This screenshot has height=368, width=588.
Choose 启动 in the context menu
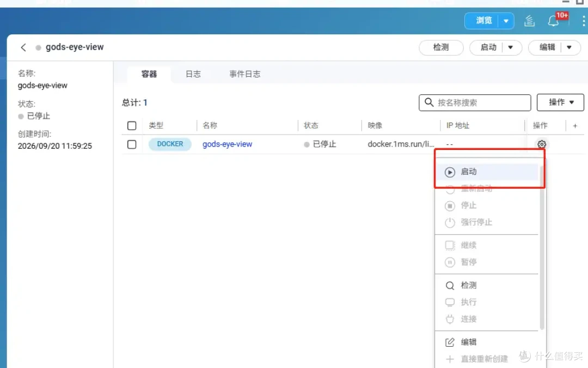487,172
